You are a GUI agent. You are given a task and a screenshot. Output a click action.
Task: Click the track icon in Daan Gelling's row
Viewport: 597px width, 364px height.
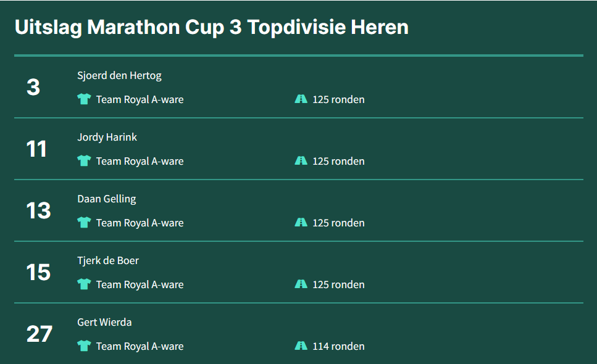301,222
